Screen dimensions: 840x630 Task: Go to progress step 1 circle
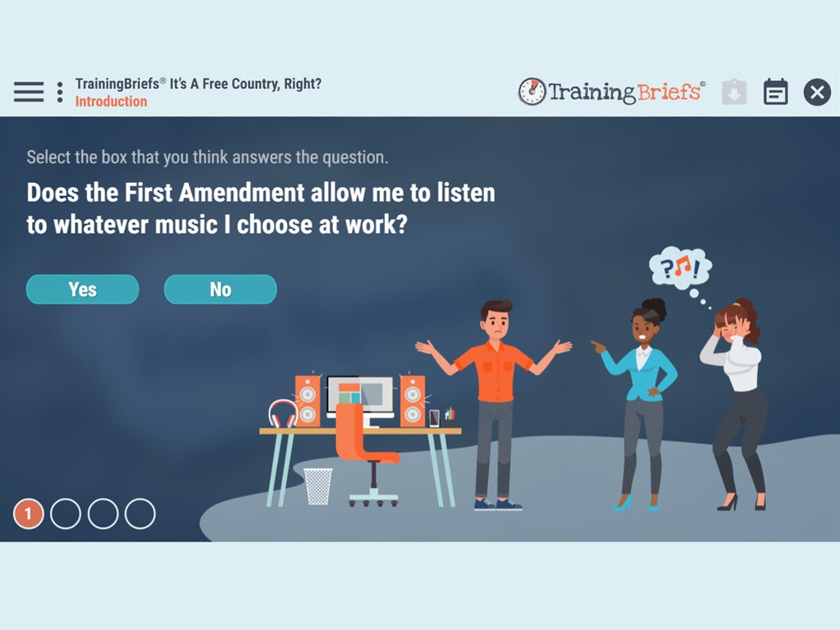point(29,514)
